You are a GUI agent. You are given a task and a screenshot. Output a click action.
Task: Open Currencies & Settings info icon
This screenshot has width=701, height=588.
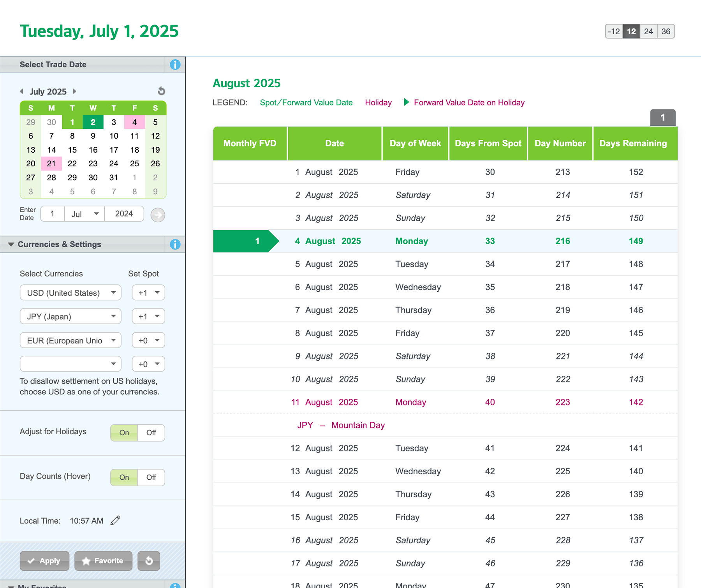175,245
